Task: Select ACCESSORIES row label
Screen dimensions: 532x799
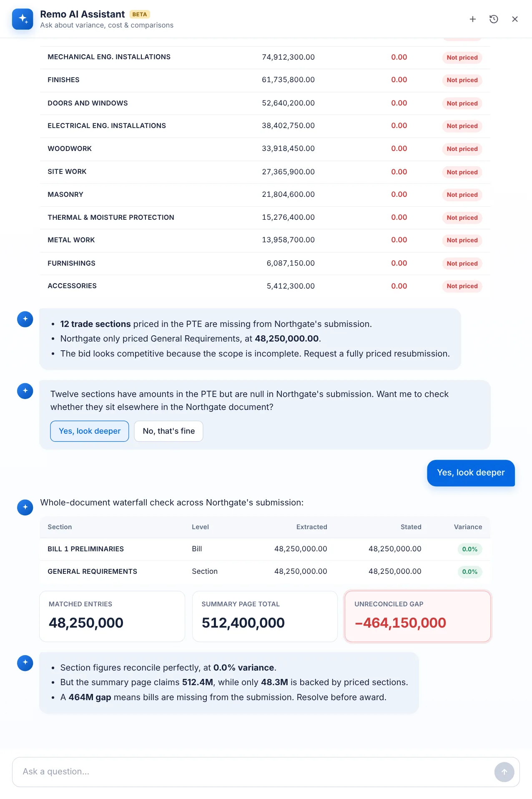Action: (x=72, y=286)
